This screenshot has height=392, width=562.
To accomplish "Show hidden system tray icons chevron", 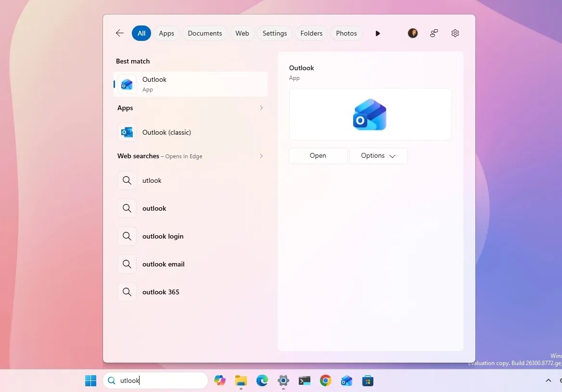I will (x=549, y=380).
